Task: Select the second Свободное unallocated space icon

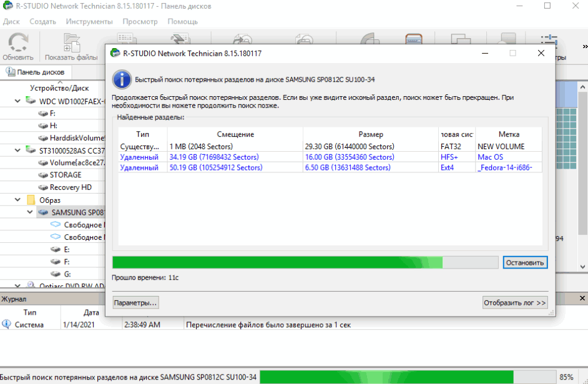Action: click(56, 237)
